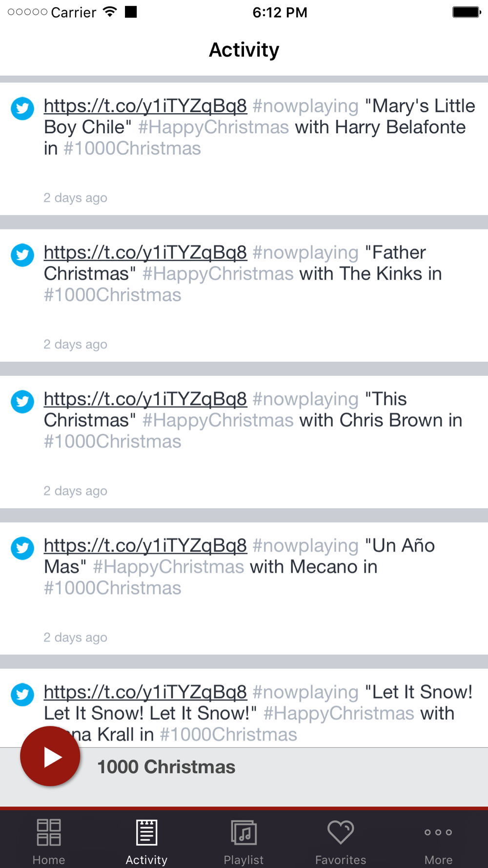Open the Home tab

pyautogui.click(x=49, y=841)
